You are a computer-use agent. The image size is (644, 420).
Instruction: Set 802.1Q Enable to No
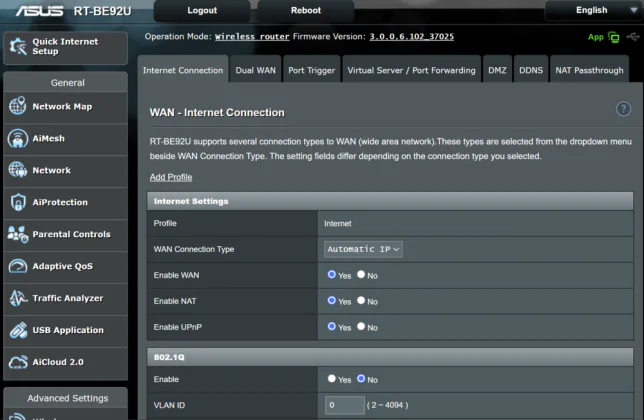coord(361,379)
